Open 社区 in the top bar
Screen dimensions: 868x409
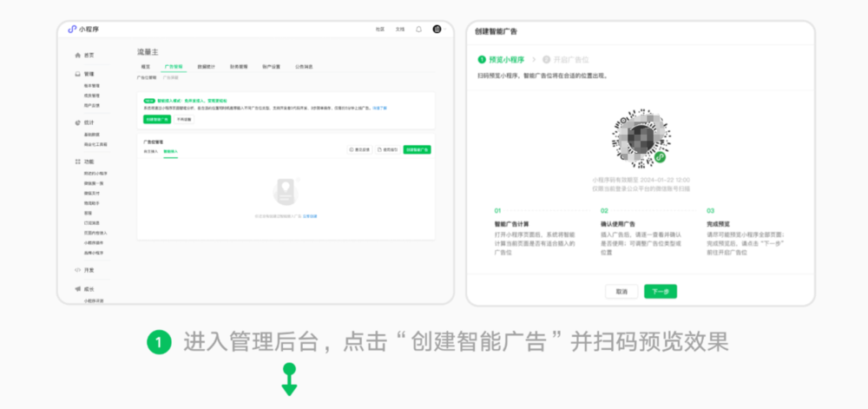tap(380, 30)
